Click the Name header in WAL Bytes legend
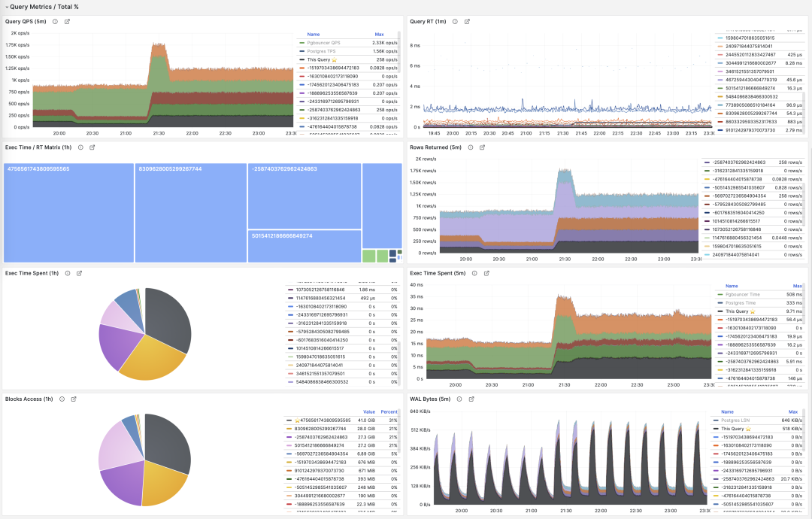Screen dimensions: 812x519 [x=727, y=411]
